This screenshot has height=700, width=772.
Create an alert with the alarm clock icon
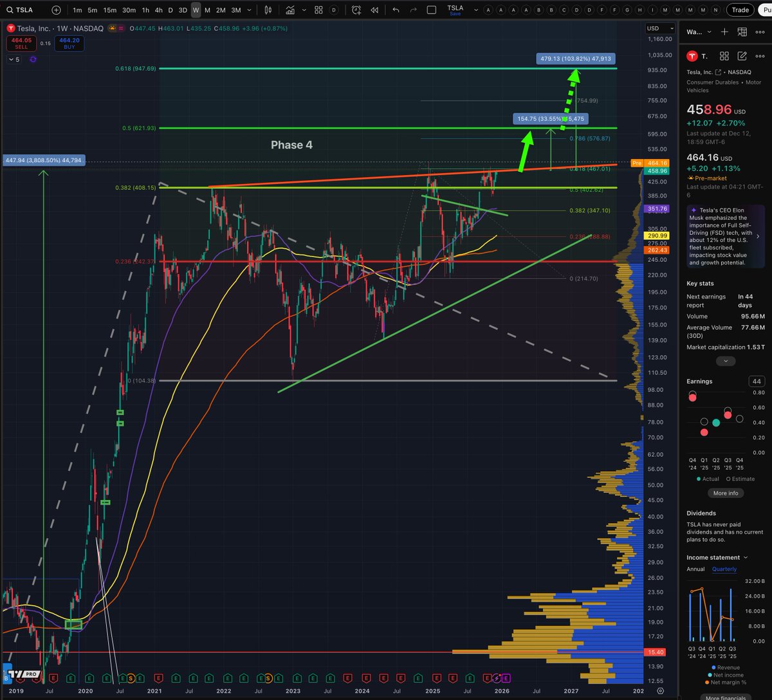tap(356, 10)
